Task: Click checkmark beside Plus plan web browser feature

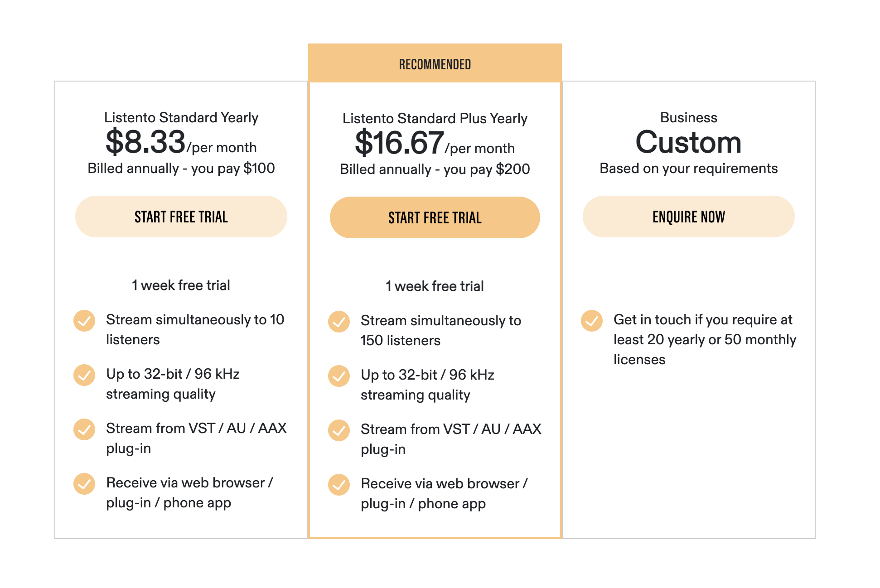Action: [x=339, y=485]
